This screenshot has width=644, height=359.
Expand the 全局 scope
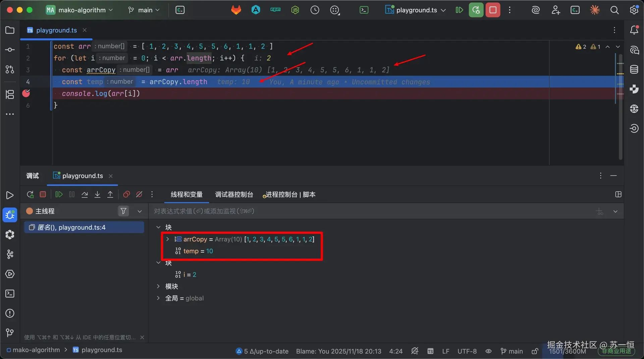(158, 298)
